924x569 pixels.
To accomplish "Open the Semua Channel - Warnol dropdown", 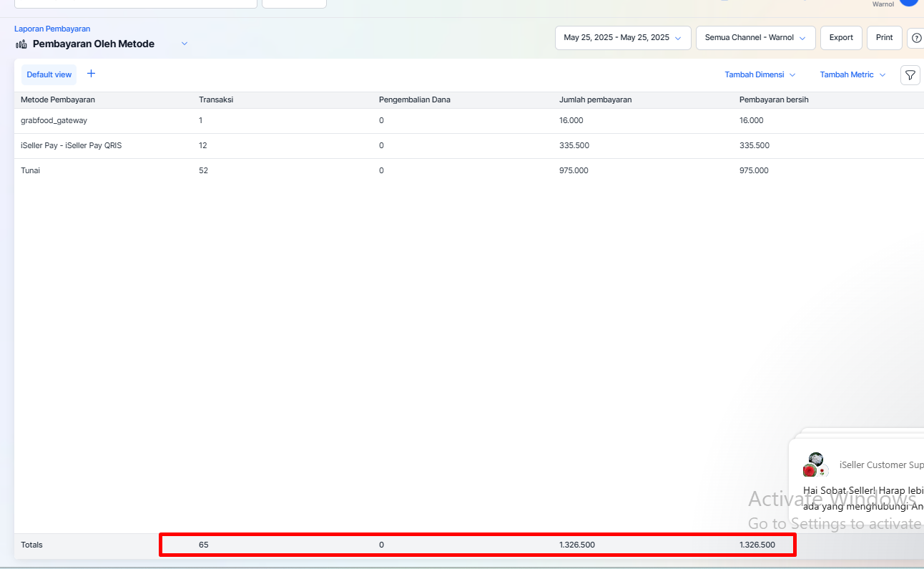I will coord(755,38).
